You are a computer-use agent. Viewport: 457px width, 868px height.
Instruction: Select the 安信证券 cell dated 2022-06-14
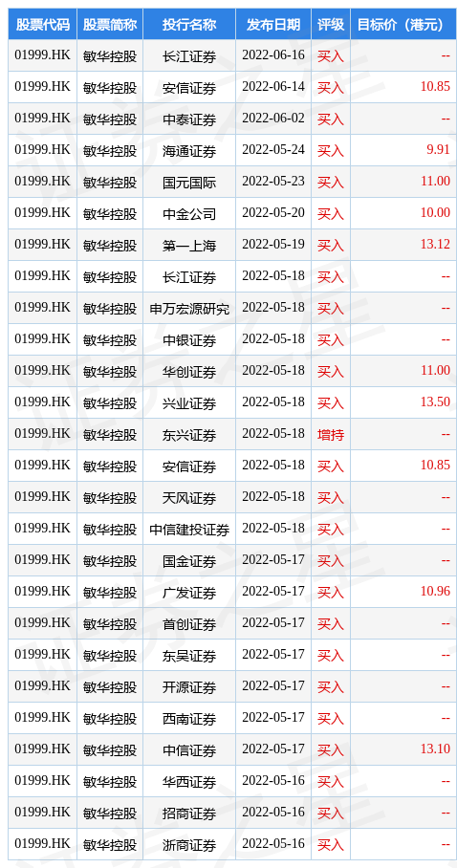(x=189, y=87)
